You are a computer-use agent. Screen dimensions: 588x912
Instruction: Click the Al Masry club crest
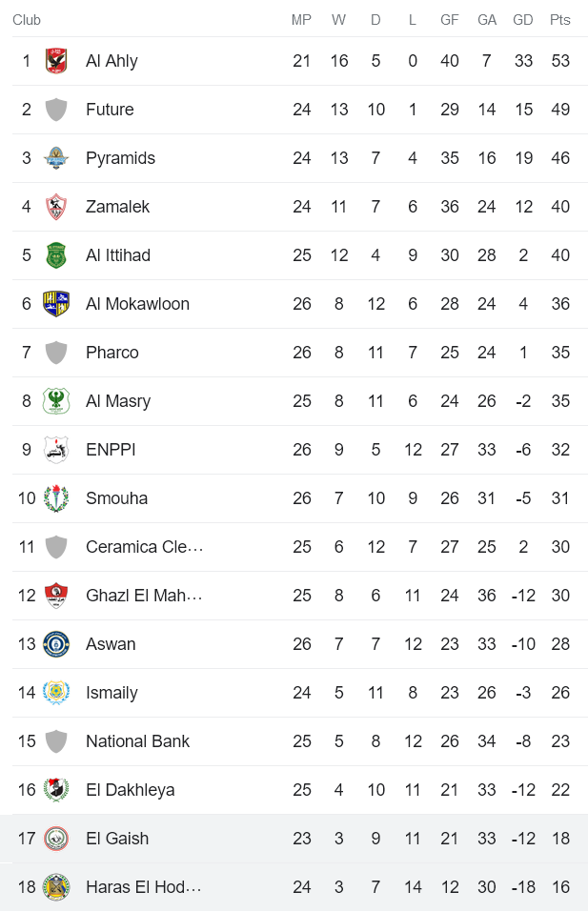56,401
